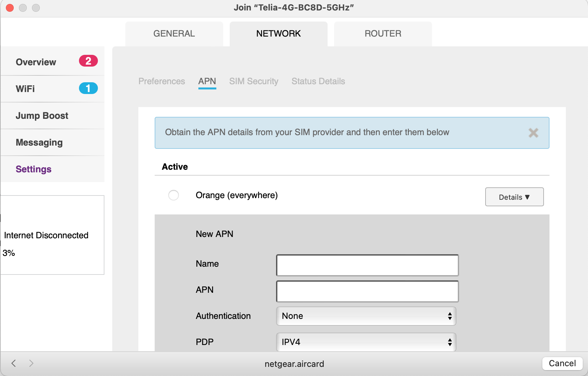Screen dimensions: 588x376
Task: Click the red notification badge on Overview
Action: tap(88, 61)
